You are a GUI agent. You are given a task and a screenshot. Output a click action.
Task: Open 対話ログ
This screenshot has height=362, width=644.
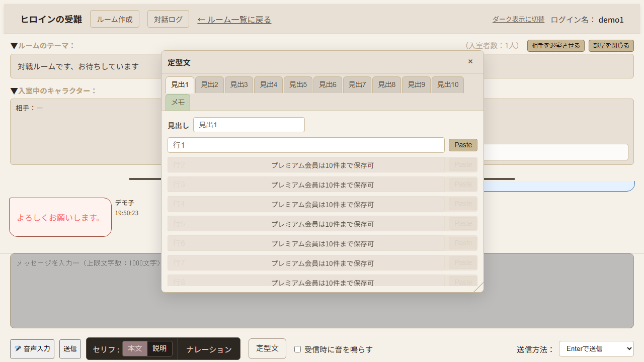click(x=168, y=19)
